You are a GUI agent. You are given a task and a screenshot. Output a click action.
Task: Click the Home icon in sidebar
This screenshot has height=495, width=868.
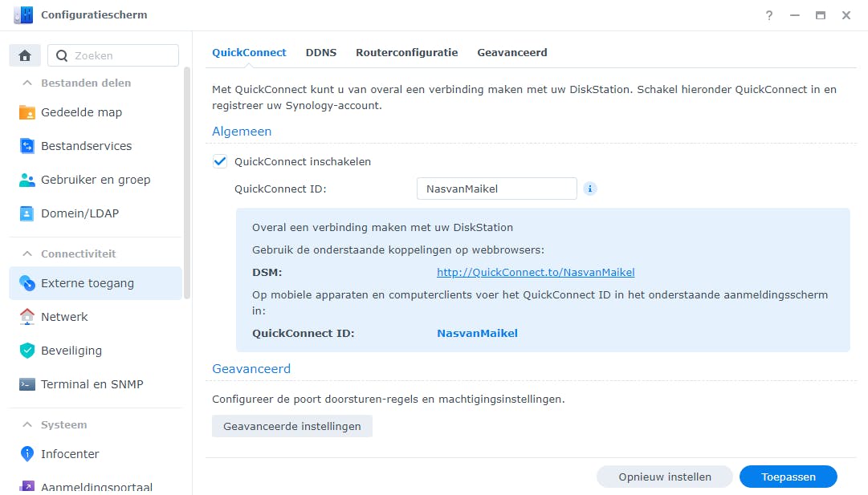click(25, 55)
